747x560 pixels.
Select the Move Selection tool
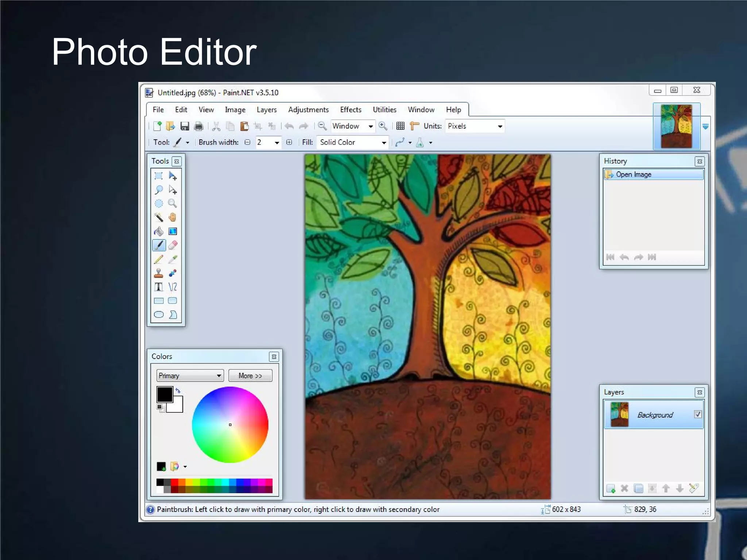point(173,190)
